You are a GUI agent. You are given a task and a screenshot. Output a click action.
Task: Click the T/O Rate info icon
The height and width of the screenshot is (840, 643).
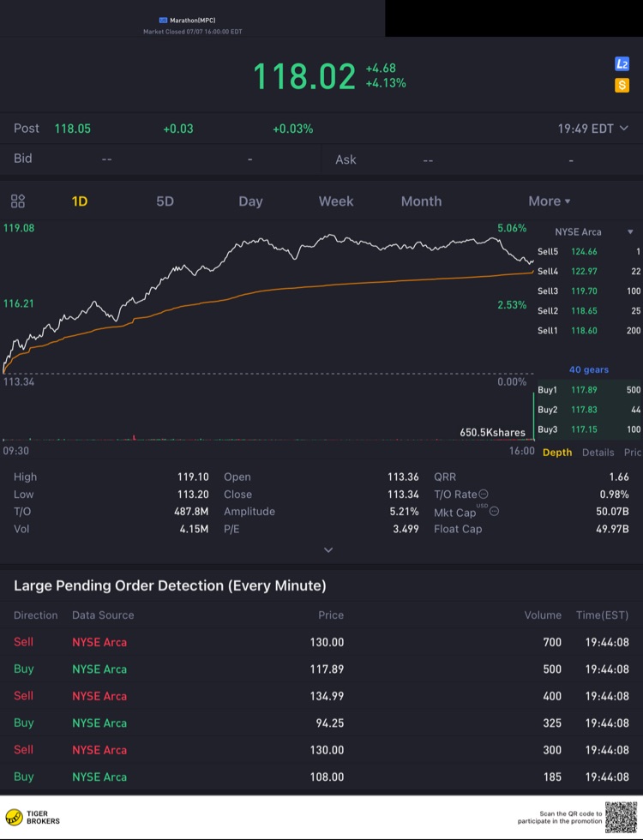(x=484, y=494)
